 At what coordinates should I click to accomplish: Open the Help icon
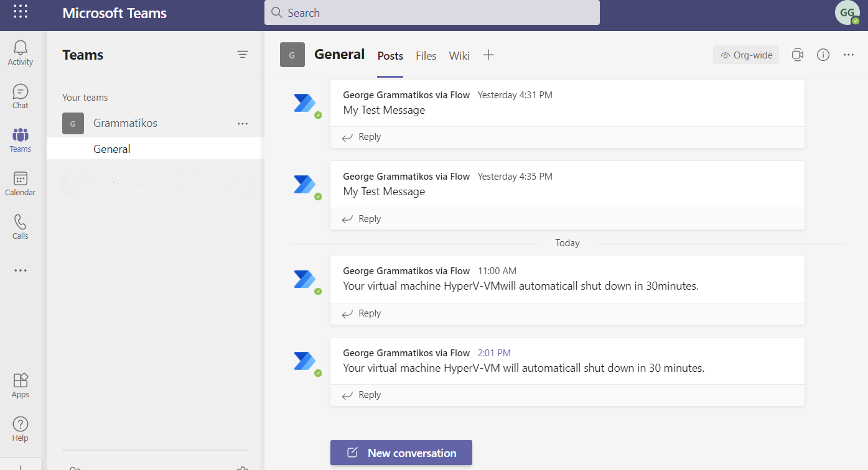(x=21, y=429)
